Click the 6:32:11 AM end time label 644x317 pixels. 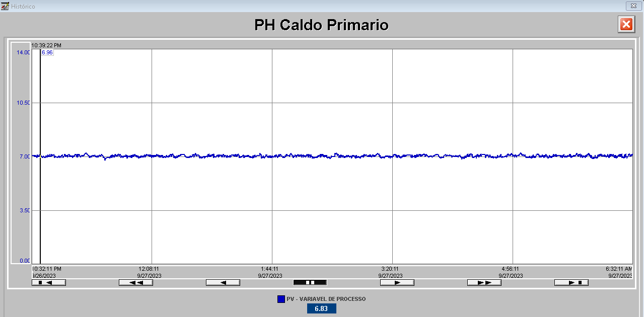619,269
